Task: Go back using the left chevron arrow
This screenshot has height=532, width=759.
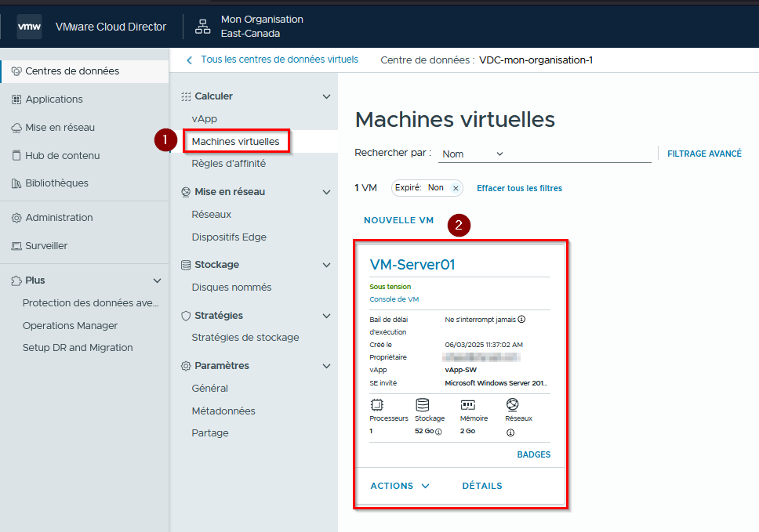Action: click(x=189, y=60)
